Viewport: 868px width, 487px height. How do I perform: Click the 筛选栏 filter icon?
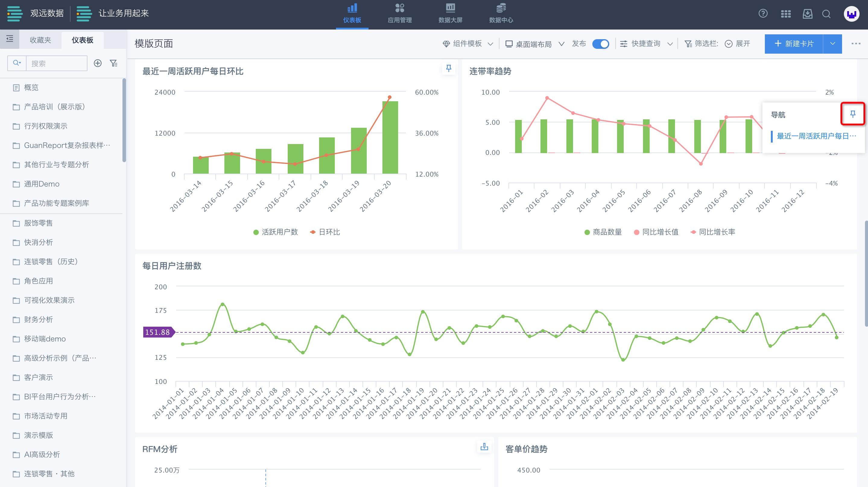(x=688, y=44)
